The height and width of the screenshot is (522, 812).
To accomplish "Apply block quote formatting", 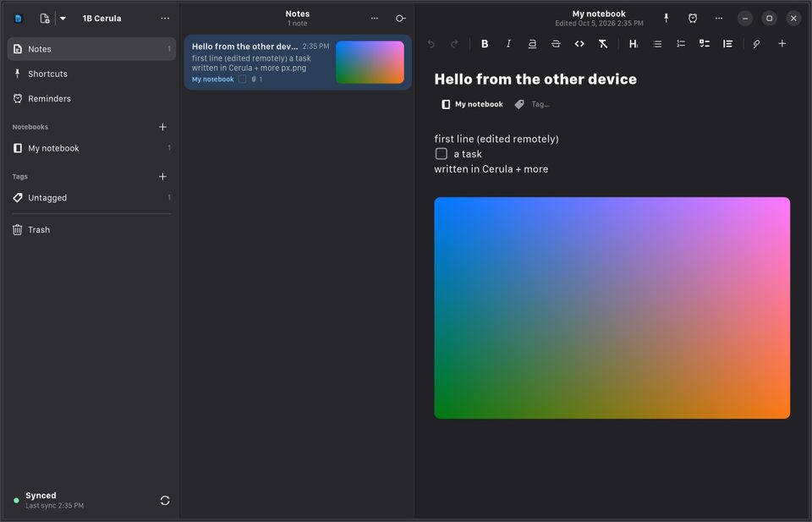I will click(x=727, y=44).
